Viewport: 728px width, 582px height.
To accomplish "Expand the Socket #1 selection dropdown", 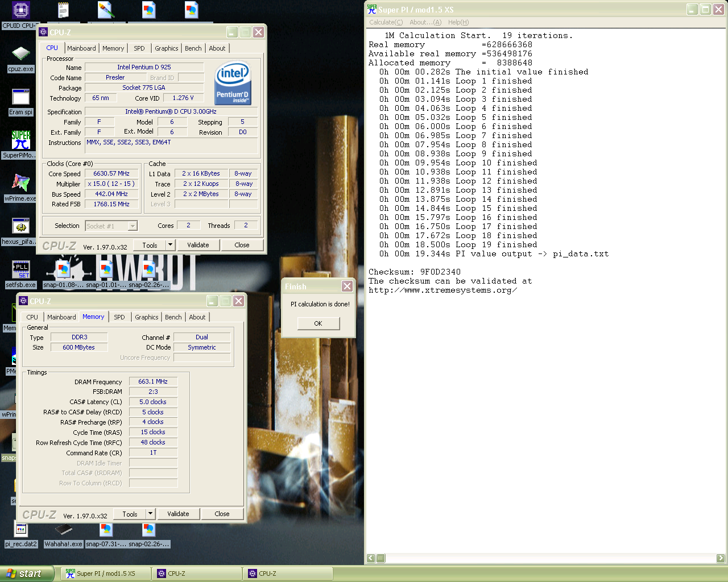I will click(x=133, y=226).
